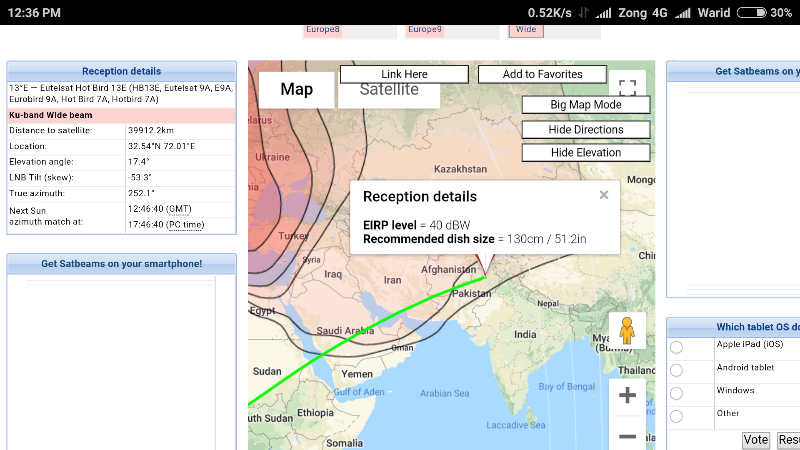Choose Windows radio option
The image size is (800, 450).
tap(676, 394)
